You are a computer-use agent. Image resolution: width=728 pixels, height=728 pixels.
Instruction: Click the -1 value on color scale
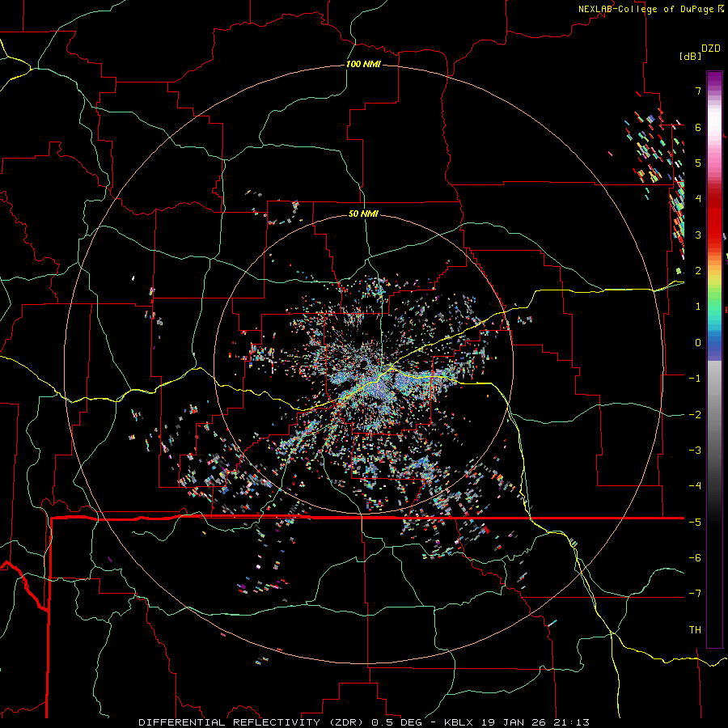click(695, 379)
